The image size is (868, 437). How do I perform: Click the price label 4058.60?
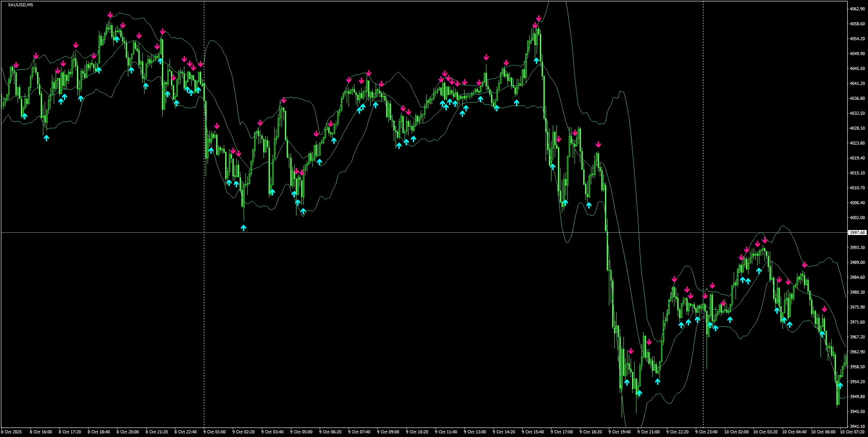857,24
